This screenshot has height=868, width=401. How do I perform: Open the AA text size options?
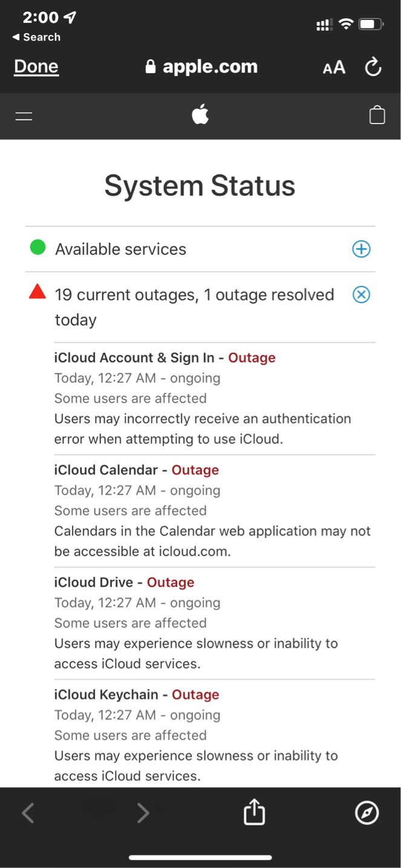coord(334,67)
